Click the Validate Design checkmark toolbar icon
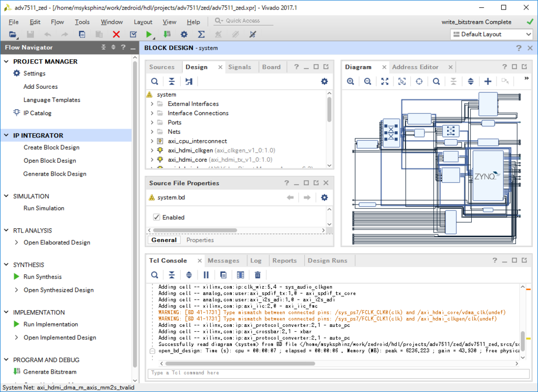Screen dimensions: 538x392 coord(133,34)
